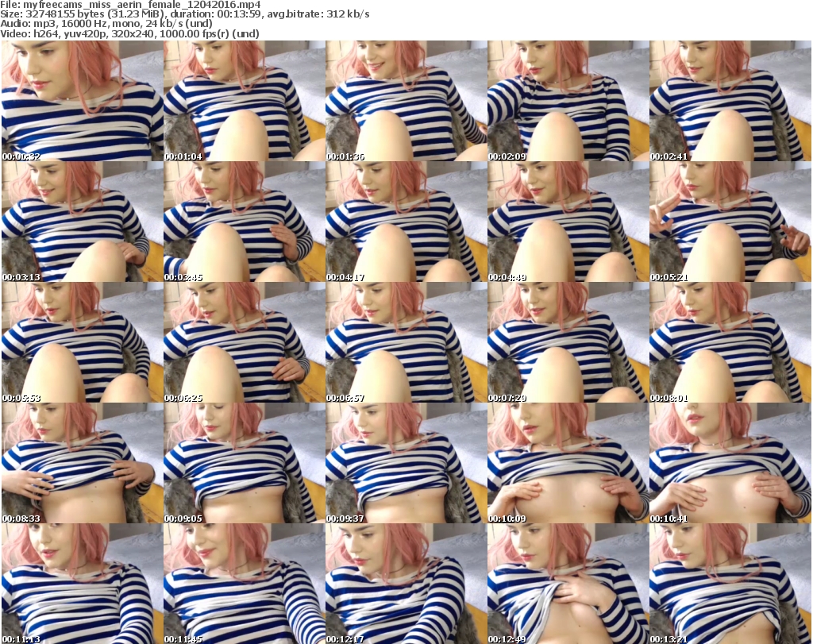Click the thumbnail at 00:04:49
The width and height of the screenshot is (813, 644).
pos(568,222)
